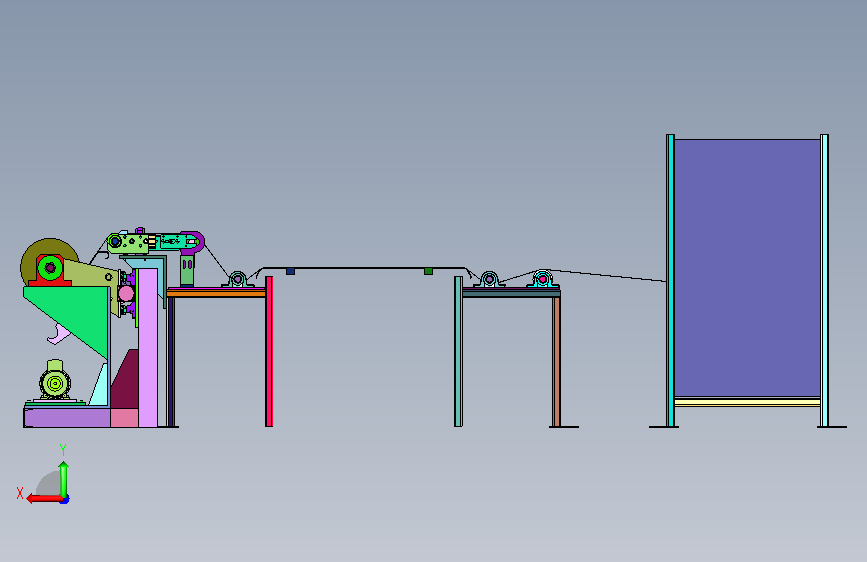Screen dimensions: 867x562
Task: Select the large purple-blue panel on the right
Action: [x=747, y=268]
